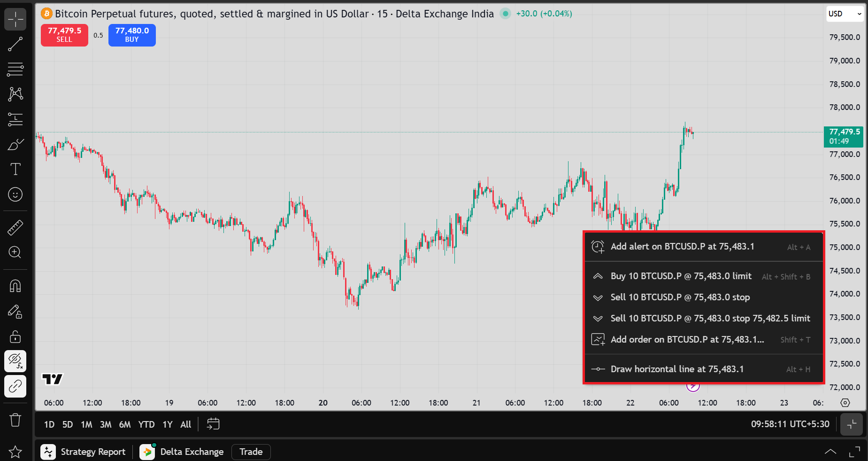868x461 pixels.
Task: Toggle stay in drawing mode
Action: (15, 311)
